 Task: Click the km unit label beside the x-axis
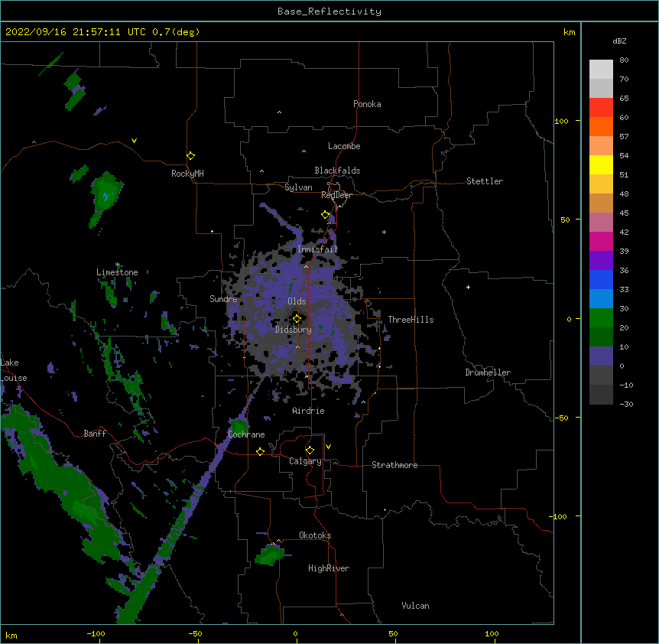pyautogui.click(x=11, y=636)
